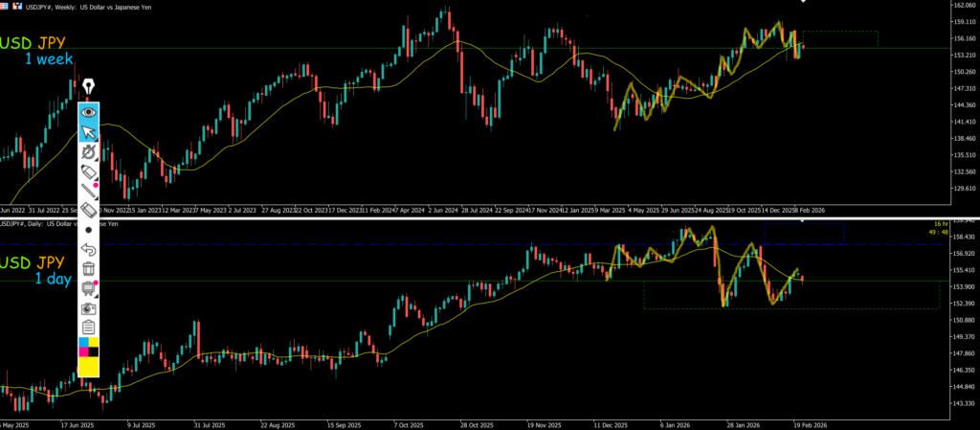The width and height of the screenshot is (980, 430).
Task: Click the trash can clear-all icon
Action: tap(89, 269)
